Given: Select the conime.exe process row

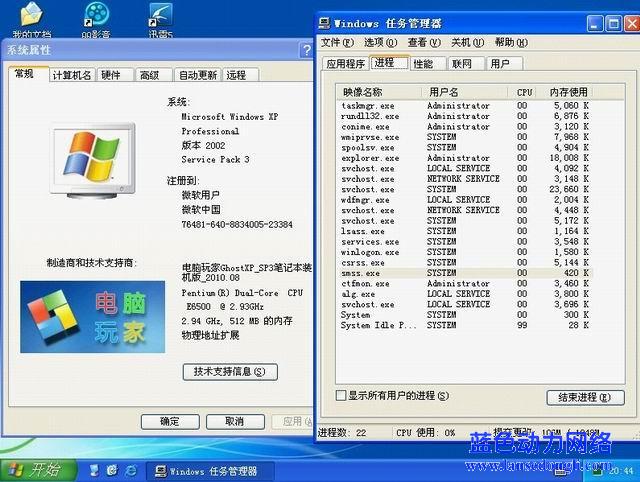Looking at the screenshot, I should (x=465, y=127).
